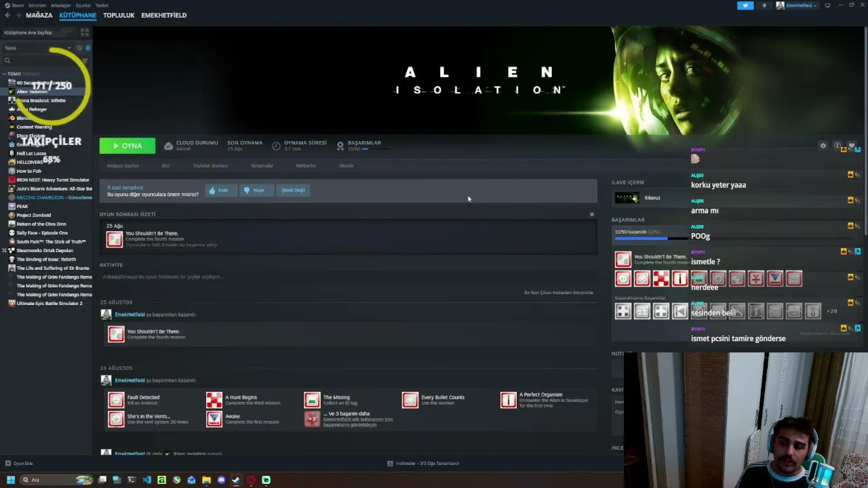Image resolution: width=868 pixels, height=488 pixels.
Task: Toggle sort by recent activity clock icon
Action: pos(79,48)
